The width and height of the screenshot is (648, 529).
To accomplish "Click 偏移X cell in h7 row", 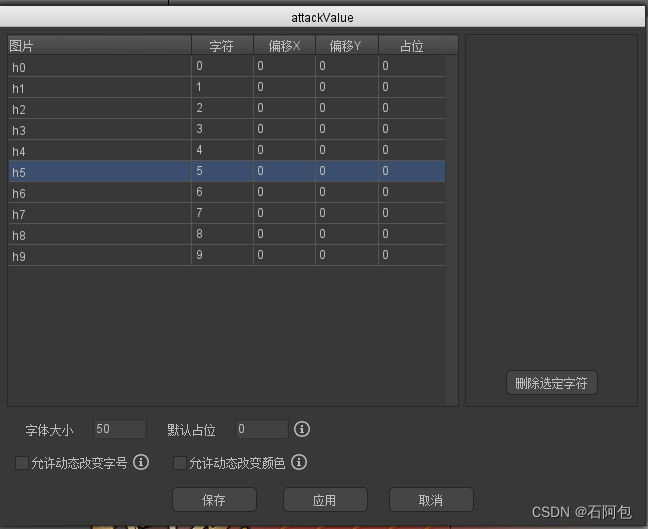I will 284,213.
